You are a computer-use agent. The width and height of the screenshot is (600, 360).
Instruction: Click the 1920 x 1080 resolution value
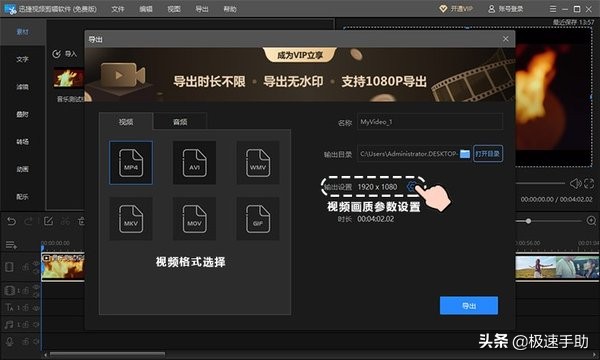click(x=377, y=187)
